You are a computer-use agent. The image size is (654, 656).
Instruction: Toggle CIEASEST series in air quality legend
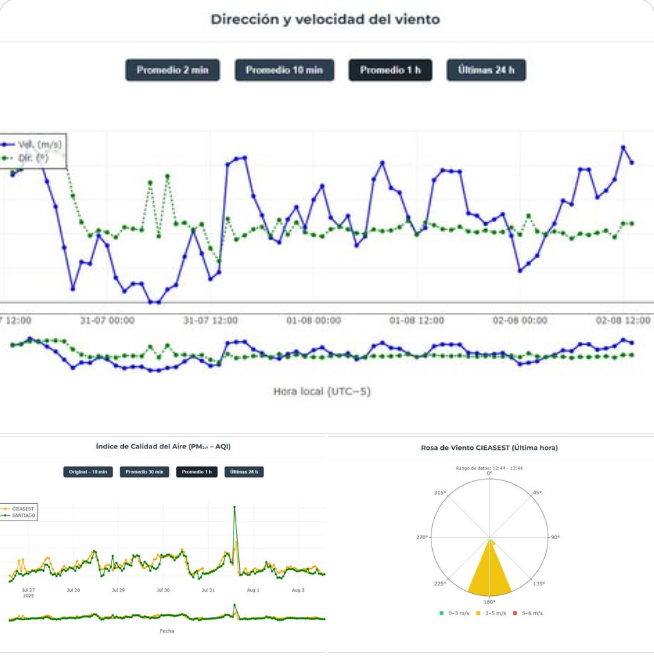point(22,508)
